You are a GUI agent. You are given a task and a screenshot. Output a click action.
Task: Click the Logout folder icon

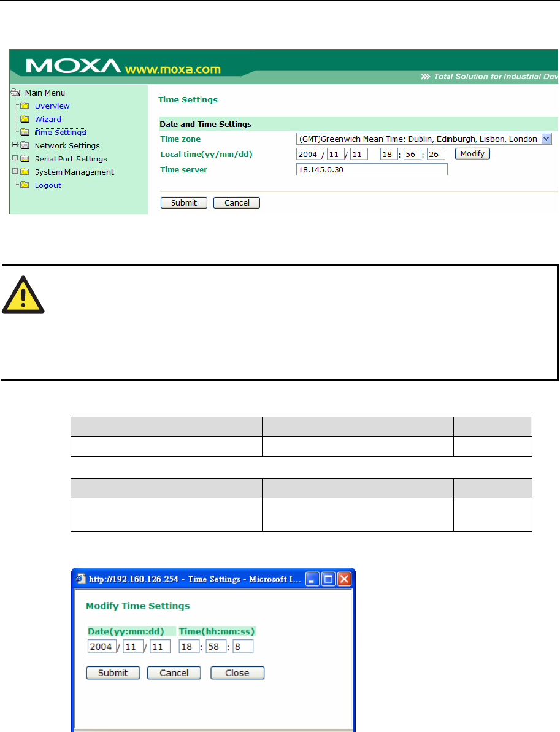(x=25, y=185)
